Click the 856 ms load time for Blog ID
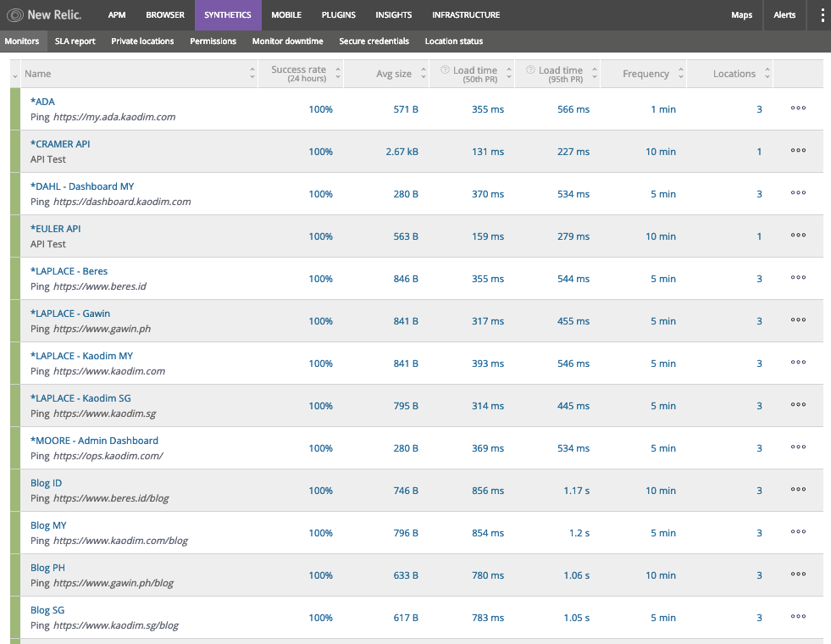This screenshot has width=831, height=644. pyautogui.click(x=488, y=491)
